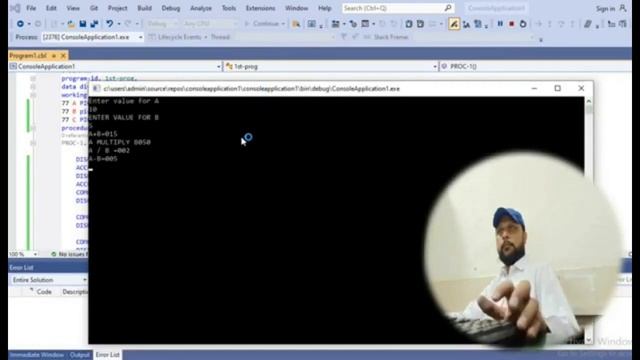This screenshot has width=640, height=360.
Task: Pause debugging with the Break All icon
Action: 500,24
